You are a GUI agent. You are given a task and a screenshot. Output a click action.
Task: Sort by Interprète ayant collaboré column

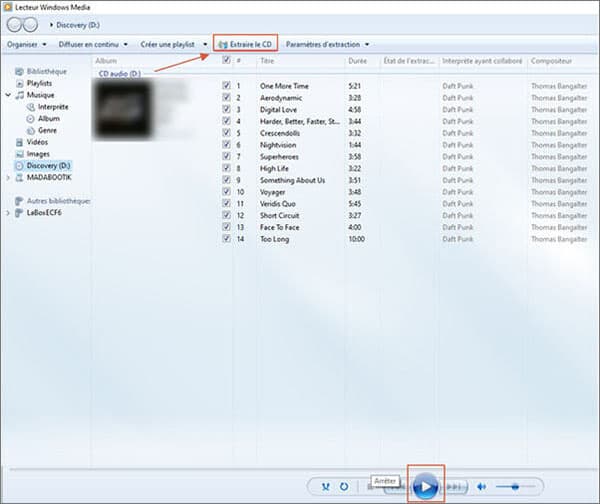tap(482, 61)
